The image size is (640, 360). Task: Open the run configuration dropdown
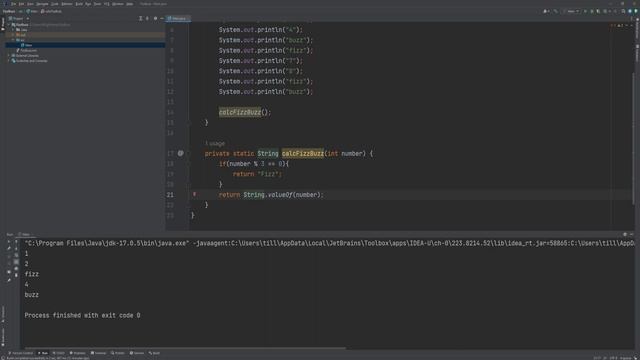tap(573, 11)
